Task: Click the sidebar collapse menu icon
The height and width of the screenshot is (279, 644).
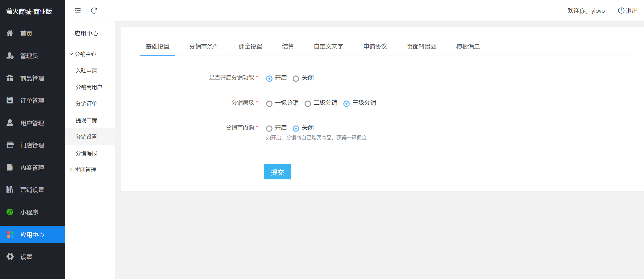Action: pyautogui.click(x=78, y=11)
